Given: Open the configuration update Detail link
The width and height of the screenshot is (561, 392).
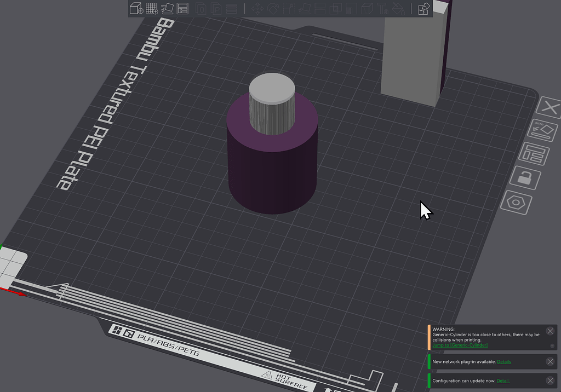Looking at the screenshot, I should pos(503,381).
